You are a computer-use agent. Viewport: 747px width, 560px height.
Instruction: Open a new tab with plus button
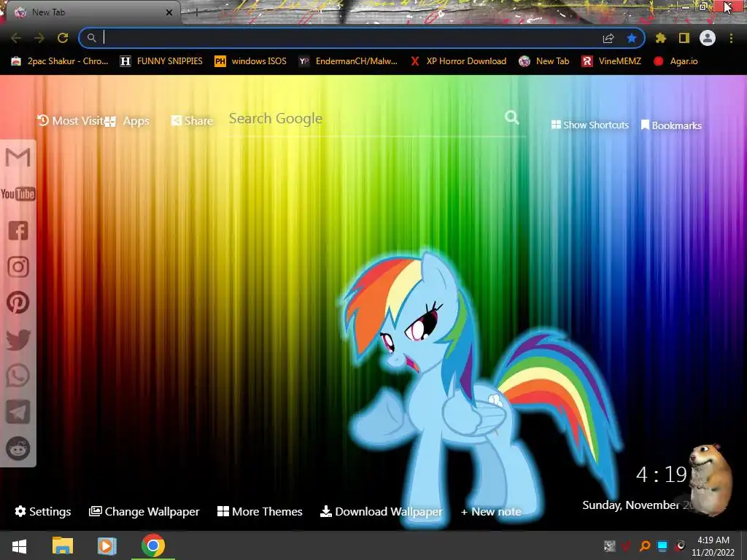[x=196, y=13]
